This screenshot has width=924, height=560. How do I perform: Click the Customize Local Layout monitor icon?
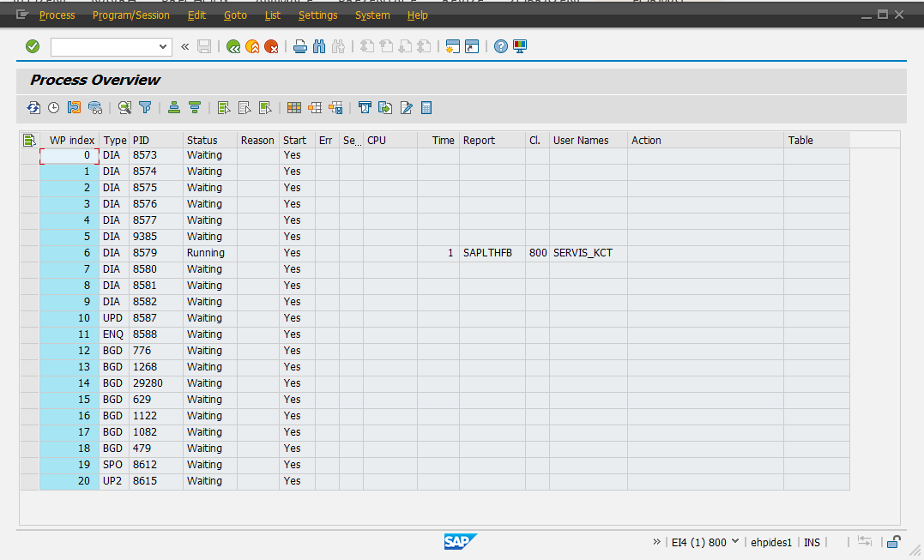tap(520, 46)
